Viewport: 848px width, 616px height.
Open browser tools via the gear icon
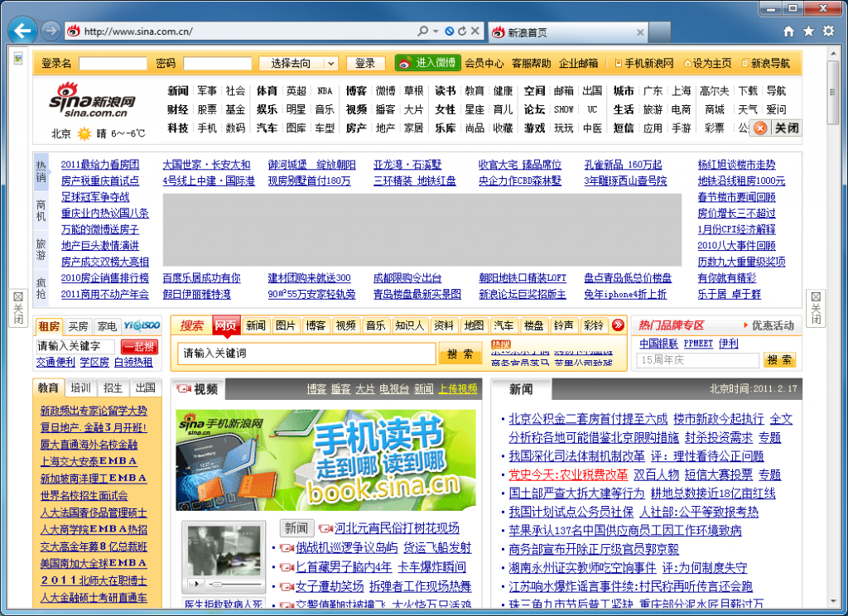coord(827,30)
